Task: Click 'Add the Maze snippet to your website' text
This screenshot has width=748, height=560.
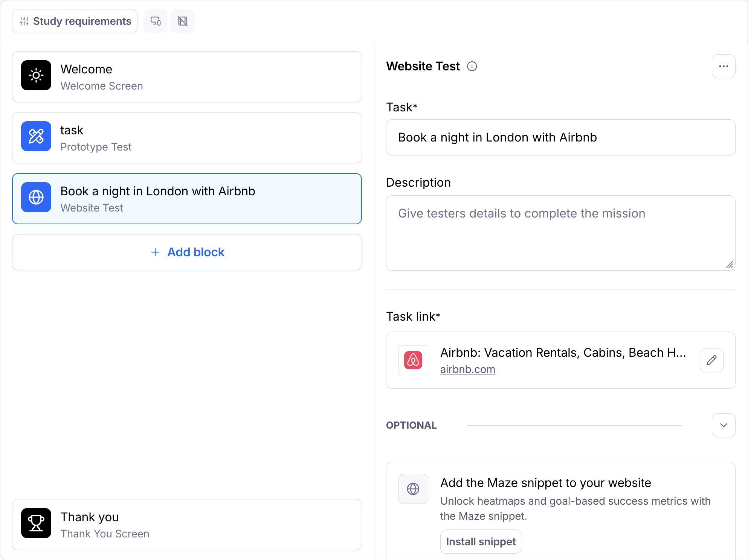Action: 546,483
